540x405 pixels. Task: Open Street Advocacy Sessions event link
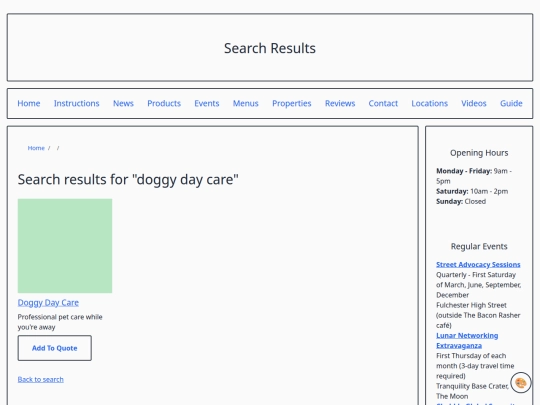tap(478, 264)
